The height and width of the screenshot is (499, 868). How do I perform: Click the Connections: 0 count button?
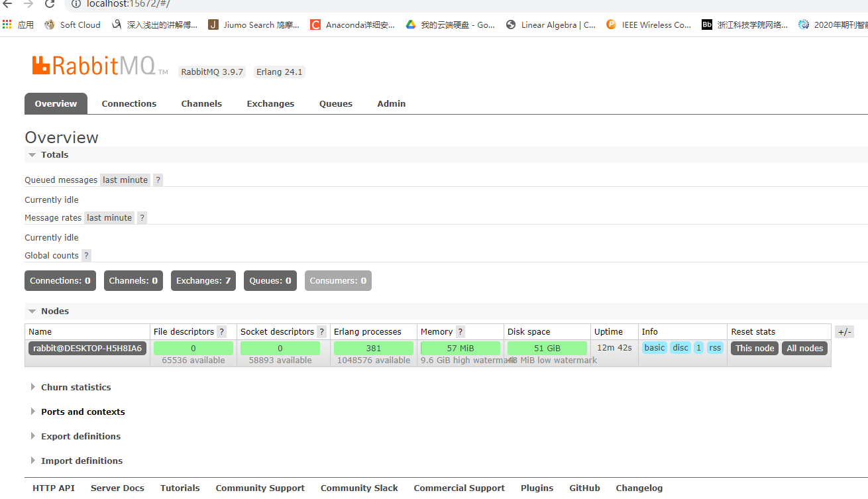pyautogui.click(x=60, y=280)
